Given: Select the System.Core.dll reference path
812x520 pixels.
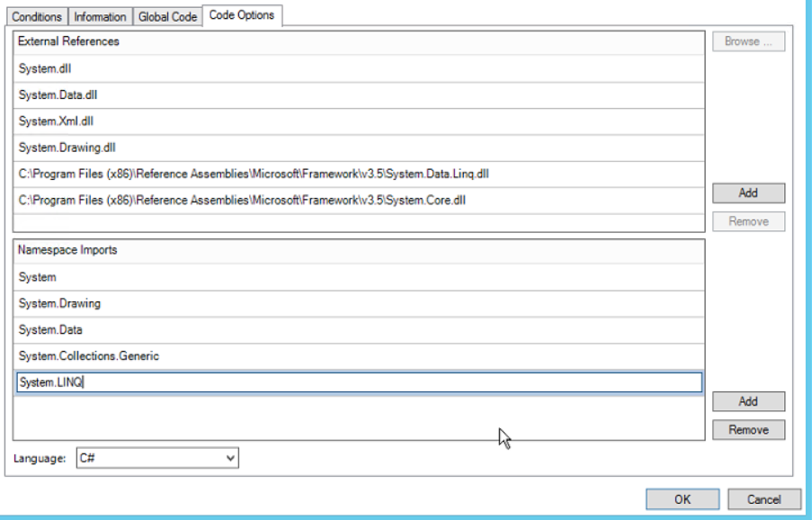Looking at the screenshot, I should coord(359,201).
